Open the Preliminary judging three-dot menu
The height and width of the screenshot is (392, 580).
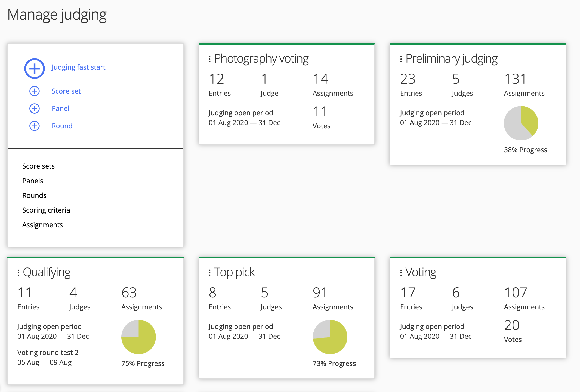pyautogui.click(x=401, y=59)
